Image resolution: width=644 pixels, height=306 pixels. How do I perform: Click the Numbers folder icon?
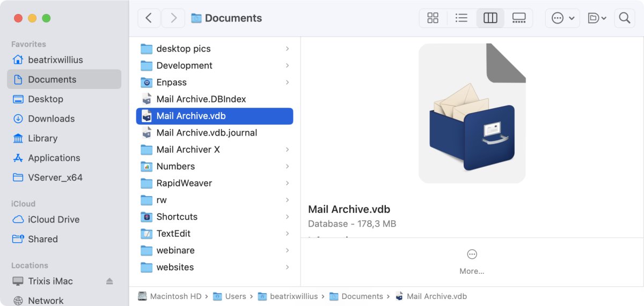click(147, 167)
